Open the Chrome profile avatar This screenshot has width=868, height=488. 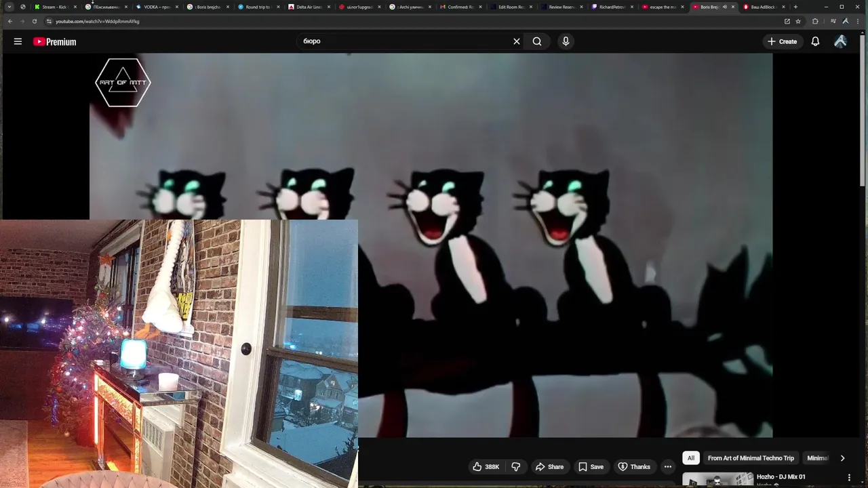point(845,21)
